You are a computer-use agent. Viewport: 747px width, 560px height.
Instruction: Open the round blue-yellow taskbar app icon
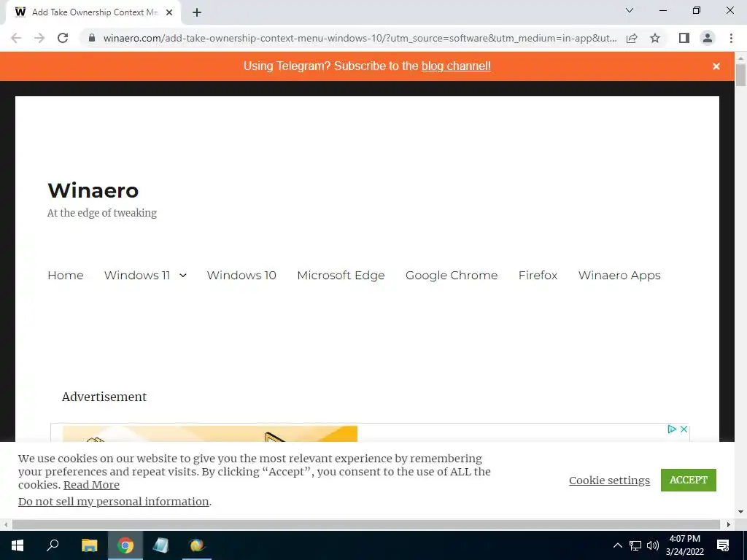(x=197, y=545)
